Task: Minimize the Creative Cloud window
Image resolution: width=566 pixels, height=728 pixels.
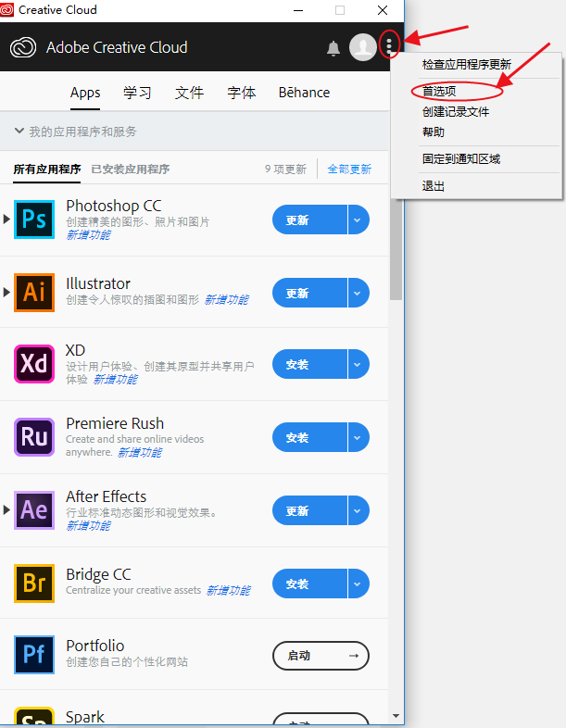Action: pos(298,10)
